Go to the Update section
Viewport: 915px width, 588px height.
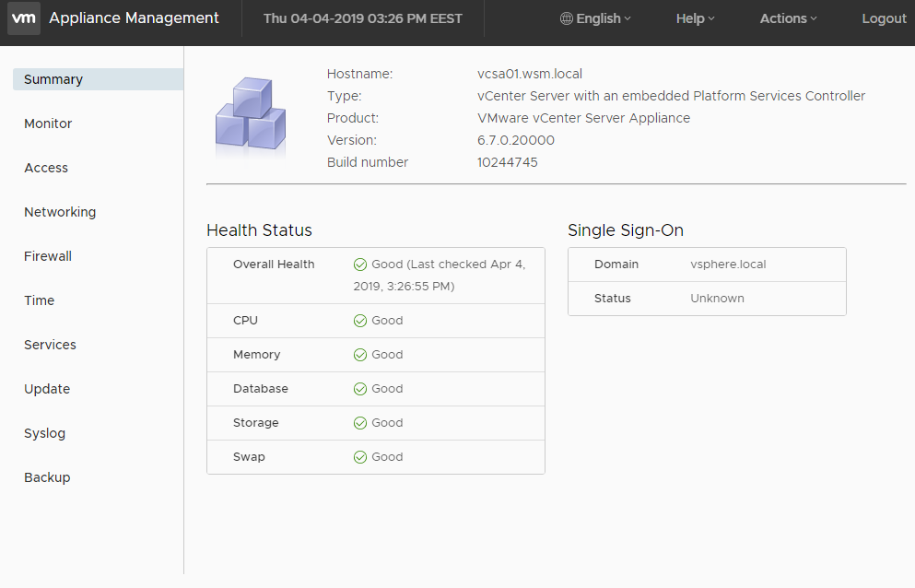pos(47,390)
